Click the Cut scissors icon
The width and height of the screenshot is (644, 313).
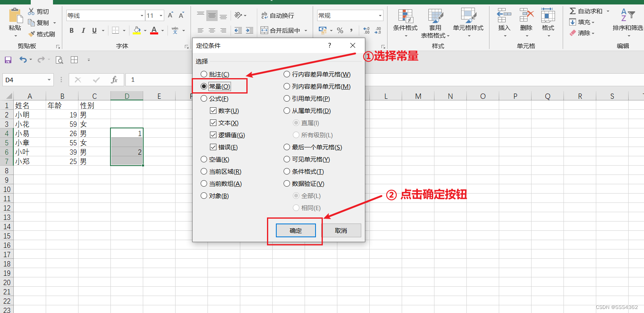pyautogui.click(x=31, y=12)
